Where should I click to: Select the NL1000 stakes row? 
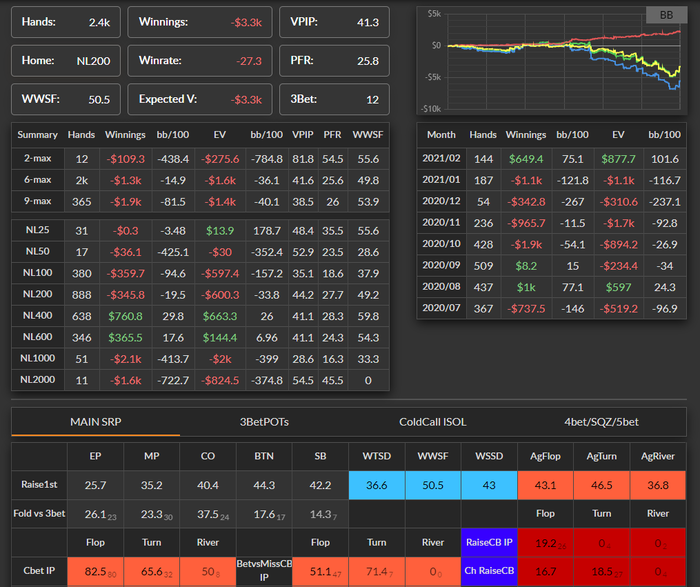point(200,359)
